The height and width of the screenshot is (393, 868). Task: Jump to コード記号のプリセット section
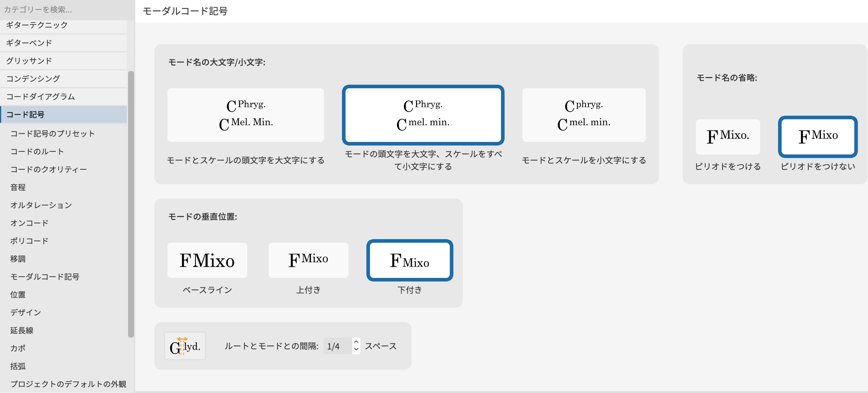[x=52, y=134]
